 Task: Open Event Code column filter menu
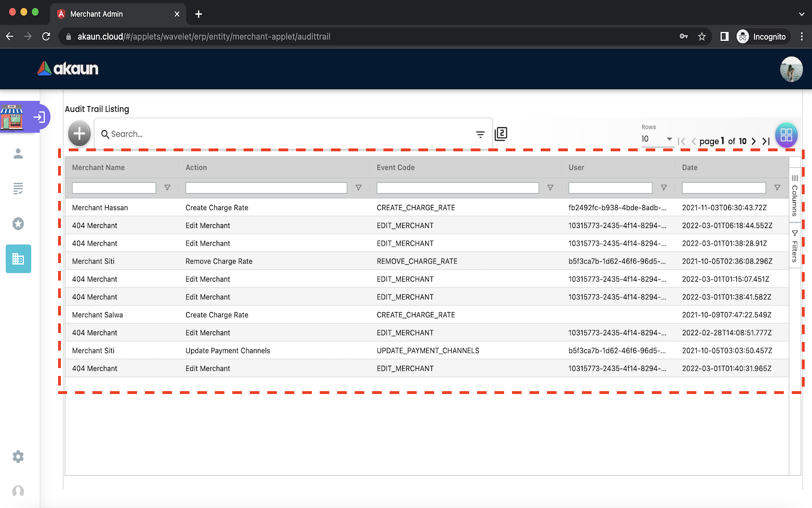coord(550,188)
